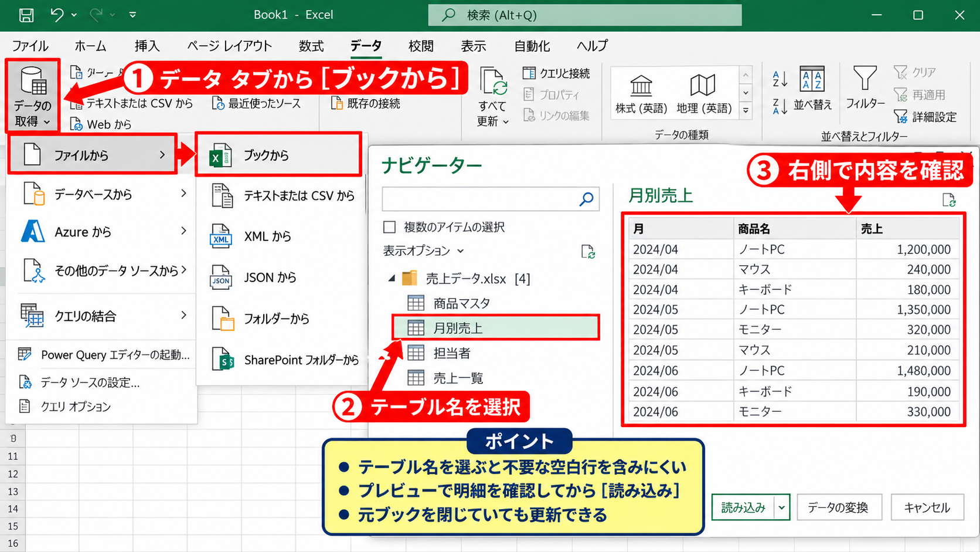Screen dimensions: 980x552
Task: Click 読み込み button
Action: coord(743,508)
